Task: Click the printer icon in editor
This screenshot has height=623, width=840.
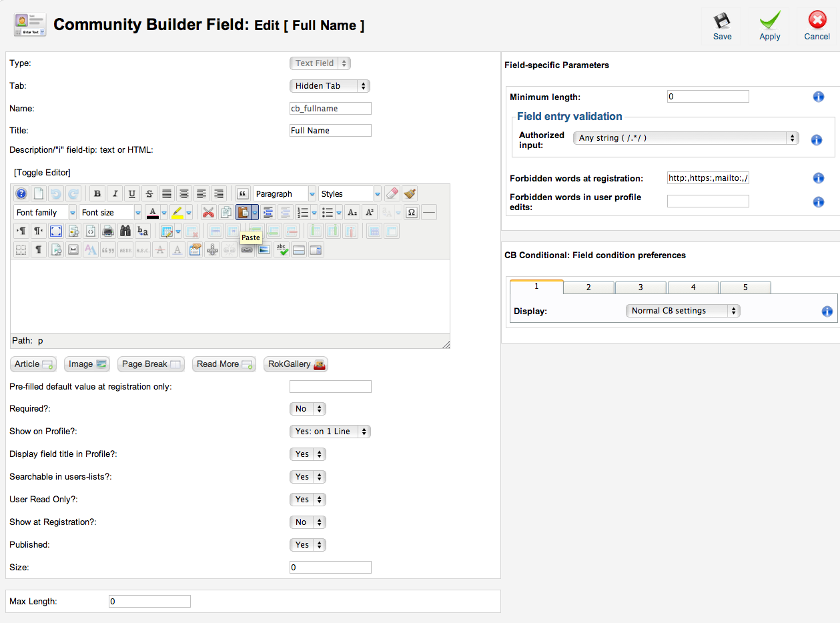Action: tap(108, 231)
